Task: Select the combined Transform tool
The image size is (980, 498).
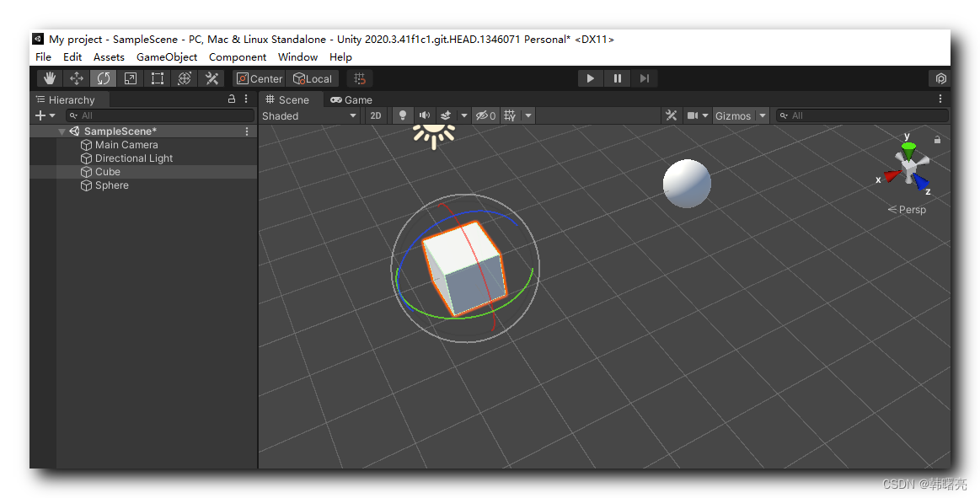Action: click(x=184, y=78)
